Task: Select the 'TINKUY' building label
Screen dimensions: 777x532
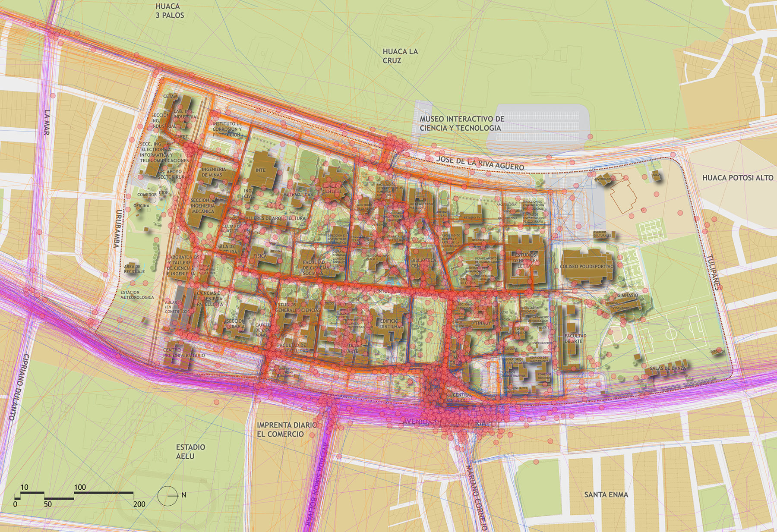Action: 482,323
